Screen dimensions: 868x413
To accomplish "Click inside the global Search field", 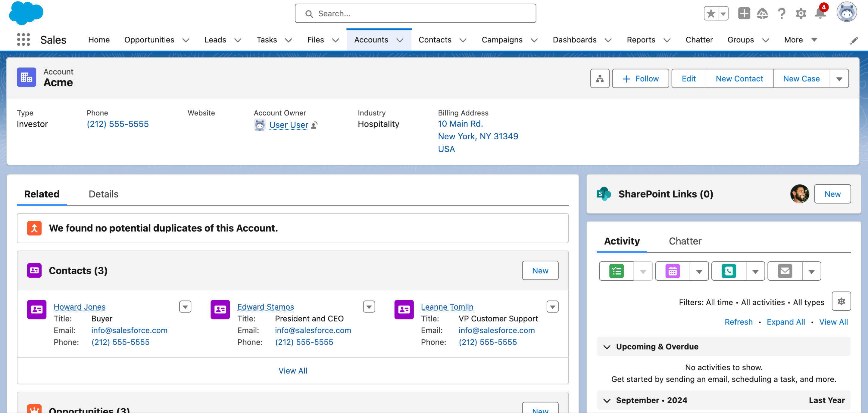I will tap(415, 13).
